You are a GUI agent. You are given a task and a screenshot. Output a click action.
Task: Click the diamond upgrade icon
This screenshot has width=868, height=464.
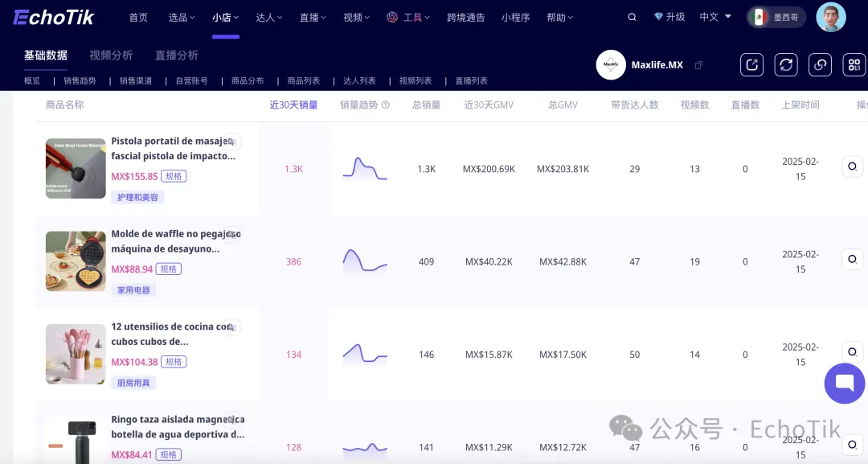click(658, 17)
